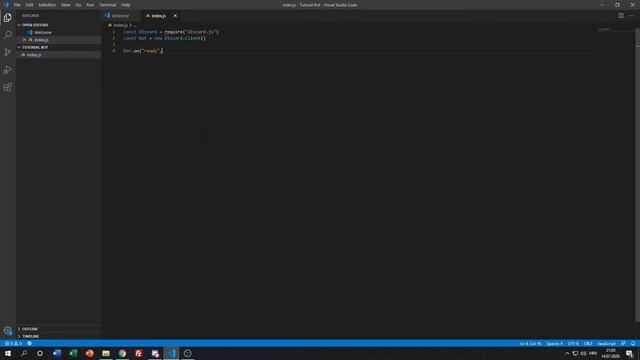Screen dimensions: 640x360
Task: Open Windows taskbar search
Action: [24, 353]
